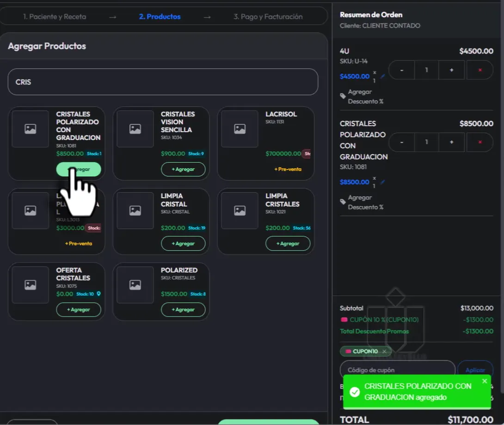Increase quantity of CRISTALES POLARIZADO CON GRADUACION

coord(452,142)
